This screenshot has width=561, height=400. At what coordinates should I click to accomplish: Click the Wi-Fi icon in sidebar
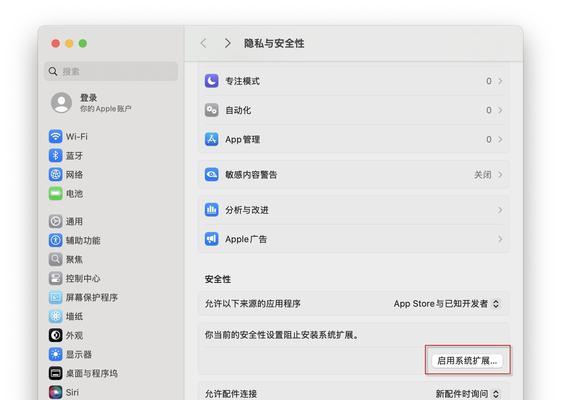(x=55, y=137)
